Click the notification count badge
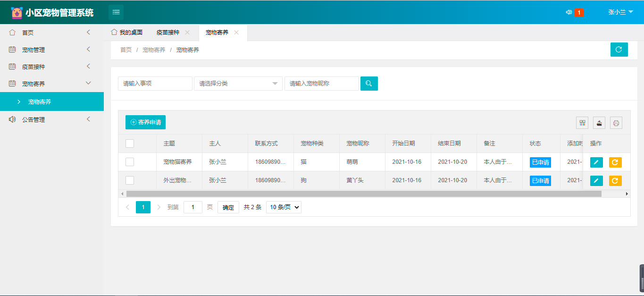Viewport: 644px width, 296px height. (579, 13)
